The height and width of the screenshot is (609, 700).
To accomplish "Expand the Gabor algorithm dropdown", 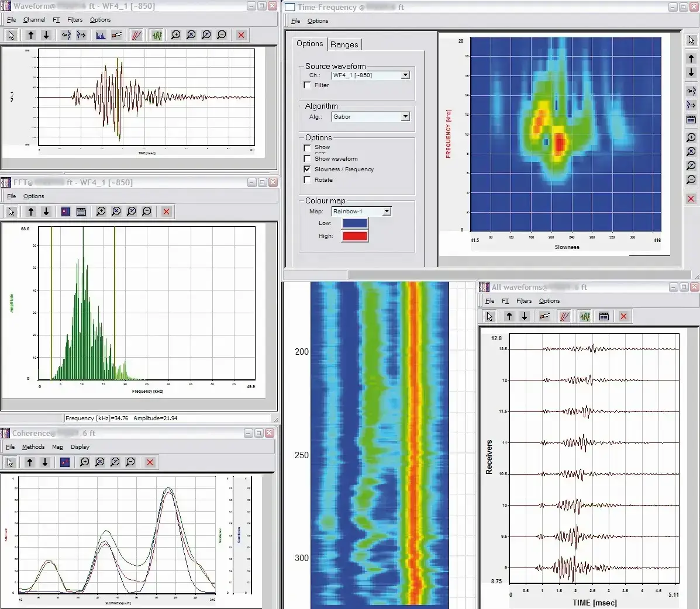I will [x=405, y=117].
